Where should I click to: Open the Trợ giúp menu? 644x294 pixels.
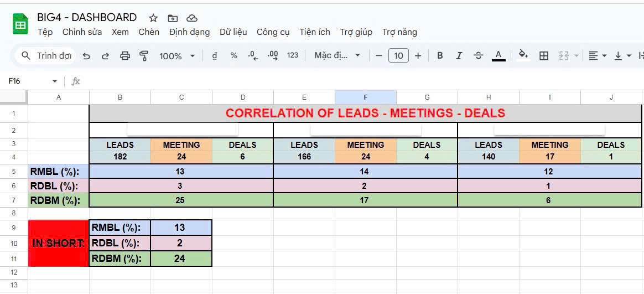pyautogui.click(x=356, y=32)
